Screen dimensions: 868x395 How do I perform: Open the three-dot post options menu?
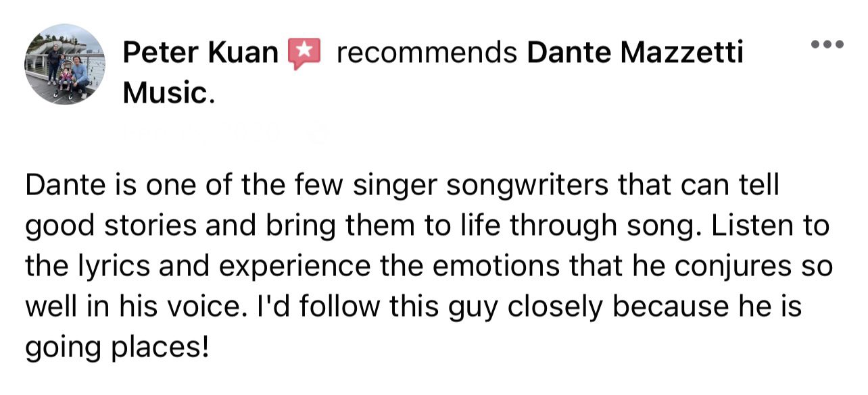click(827, 45)
